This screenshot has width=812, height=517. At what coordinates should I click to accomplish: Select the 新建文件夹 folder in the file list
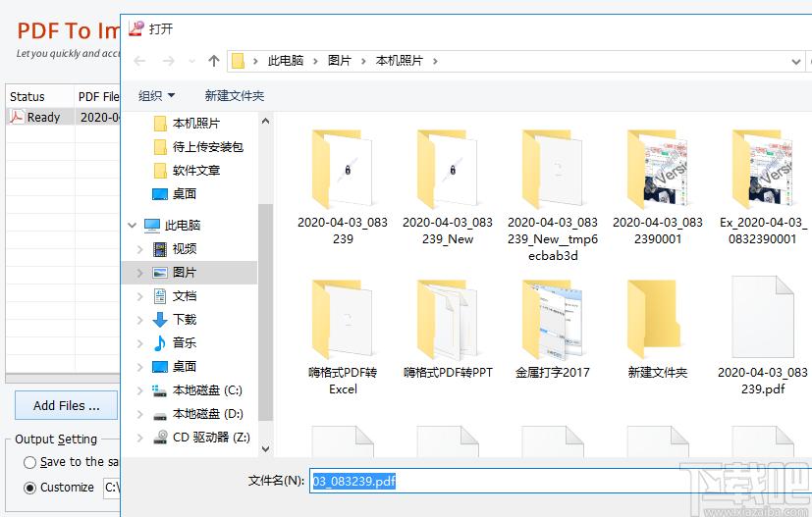[658, 329]
